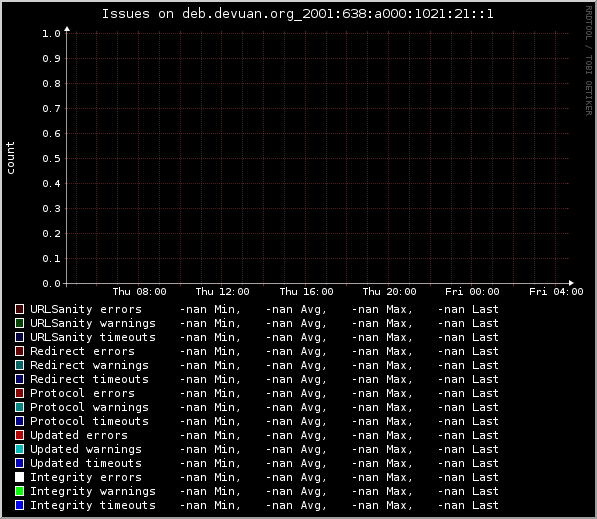The height and width of the screenshot is (519, 597).
Task: Click the 0.5 value on y-axis
Action: tap(51, 158)
